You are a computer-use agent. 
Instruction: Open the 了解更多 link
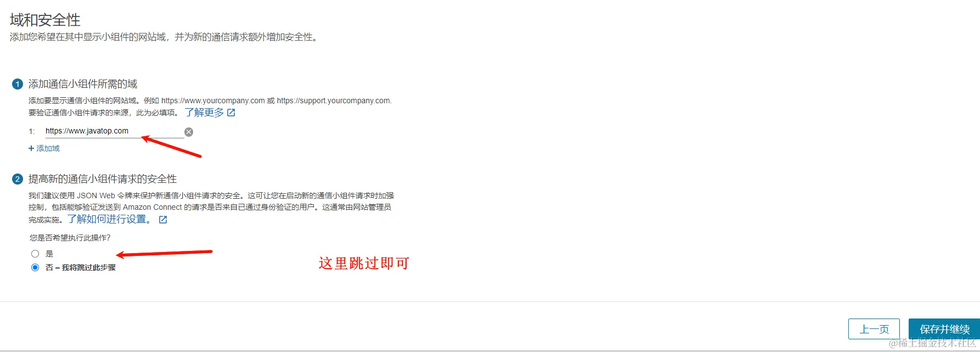pos(204,113)
